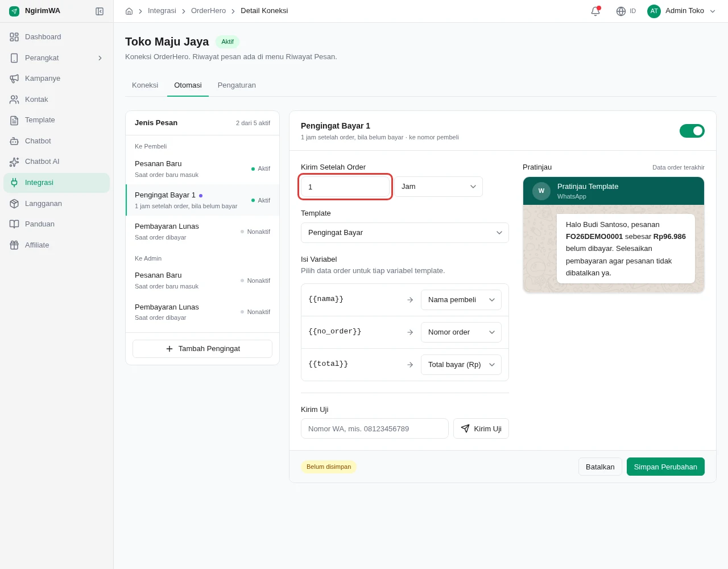Open the Jam time unit dropdown
This screenshot has height=569, width=728.
coord(439,187)
